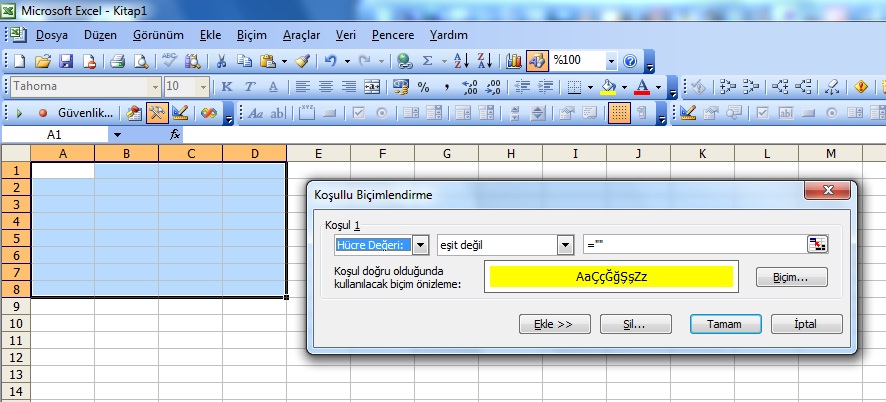Image resolution: width=886 pixels, height=402 pixels.
Task: Open the font size 10 dropdown
Action: point(203,87)
